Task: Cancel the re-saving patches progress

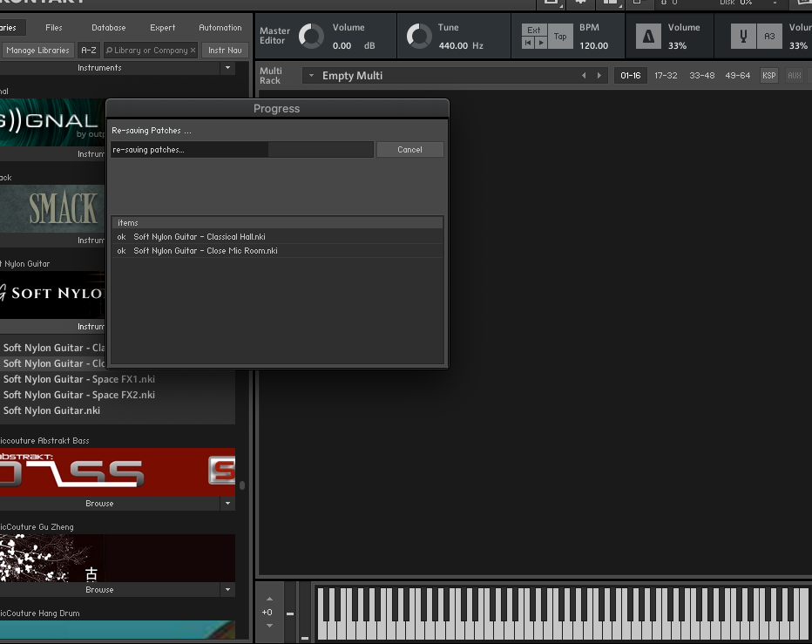Action: [x=409, y=150]
